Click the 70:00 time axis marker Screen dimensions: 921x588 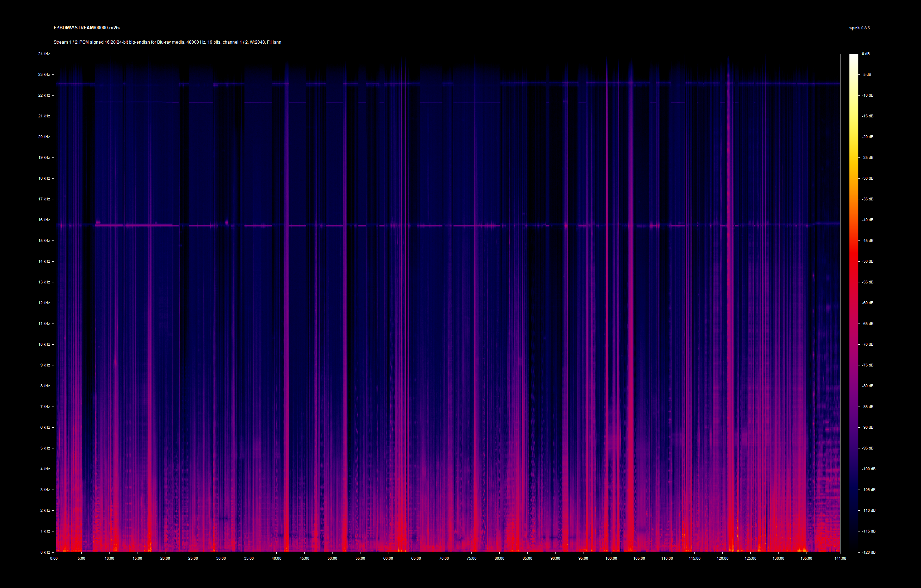[443, 559]
